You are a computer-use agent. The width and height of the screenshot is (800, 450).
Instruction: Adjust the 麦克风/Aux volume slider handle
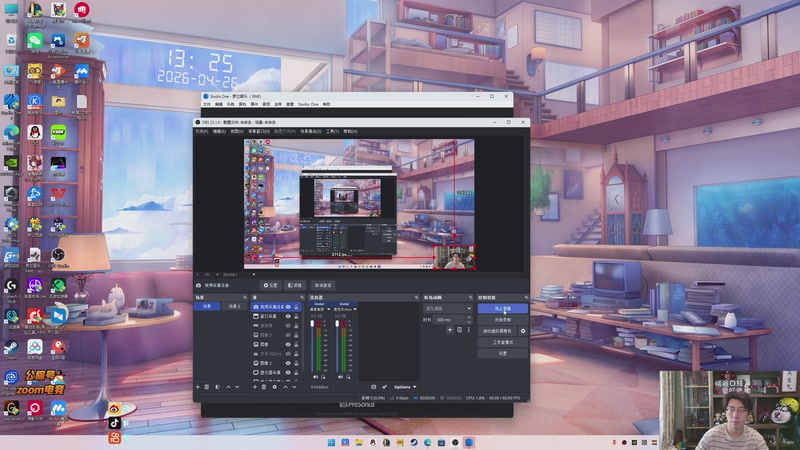337,324
